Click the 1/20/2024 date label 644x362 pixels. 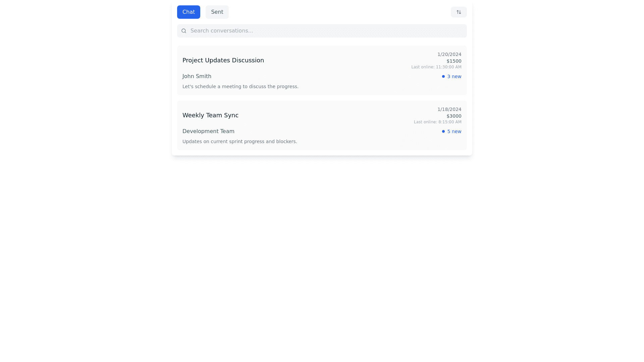449,54
